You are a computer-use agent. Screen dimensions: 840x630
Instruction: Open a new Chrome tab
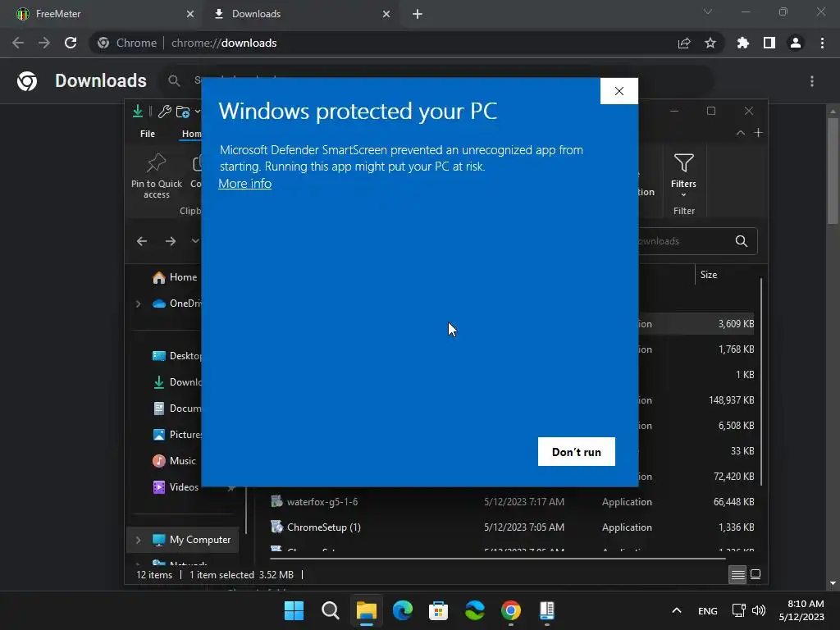[418, 14]
